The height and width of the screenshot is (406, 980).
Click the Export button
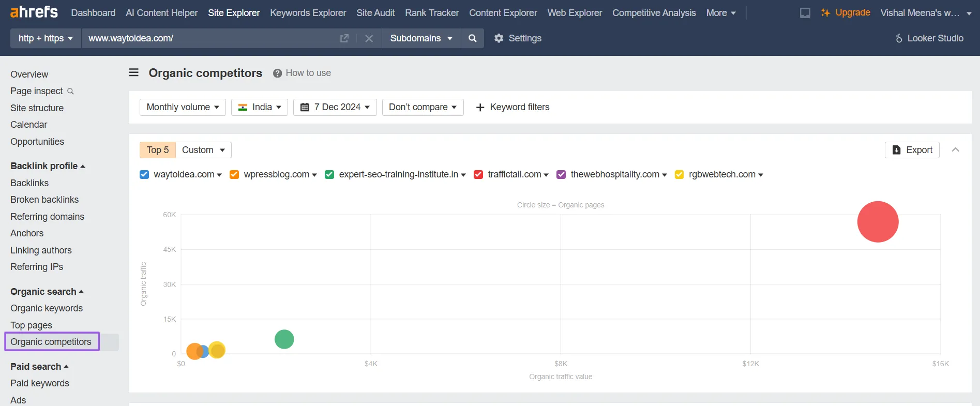tap(912, 150)
